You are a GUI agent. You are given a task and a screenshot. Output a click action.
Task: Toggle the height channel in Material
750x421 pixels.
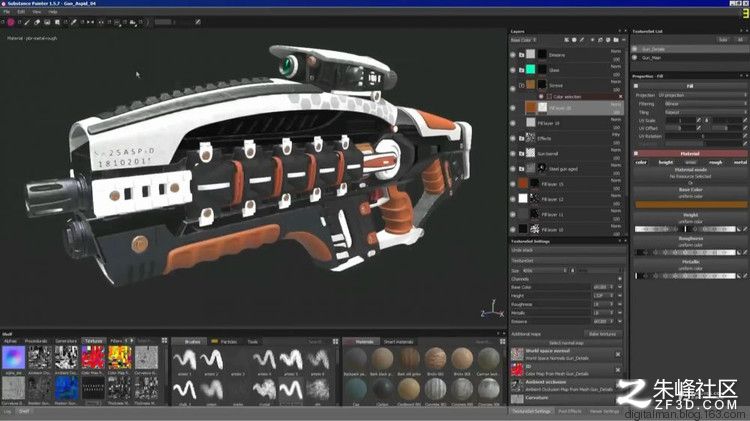[665, 163]
